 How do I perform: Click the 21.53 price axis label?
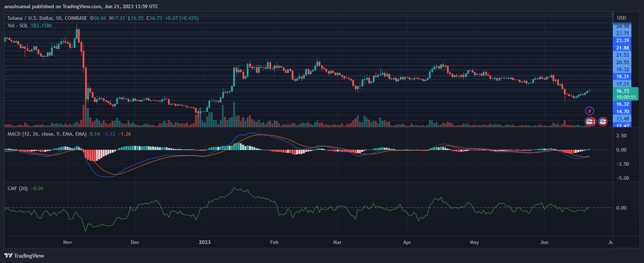(x=623, y=55)
